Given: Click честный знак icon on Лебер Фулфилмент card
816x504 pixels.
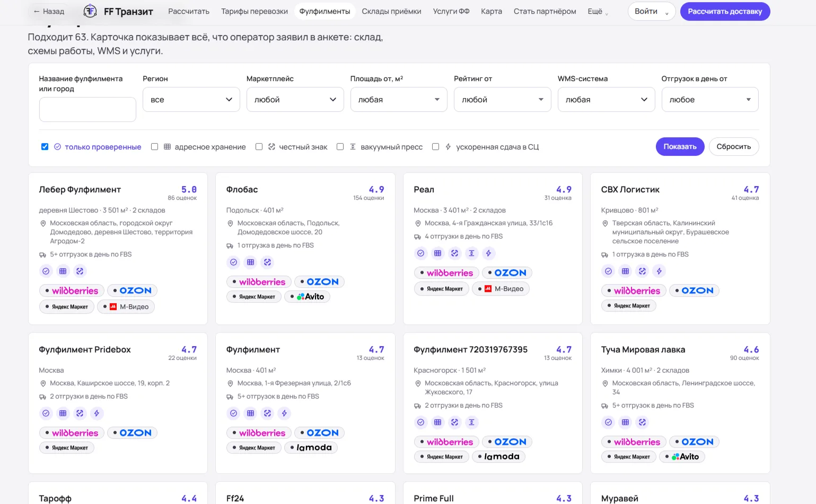Looking at the screenshot, I should [x=80, y=271].
